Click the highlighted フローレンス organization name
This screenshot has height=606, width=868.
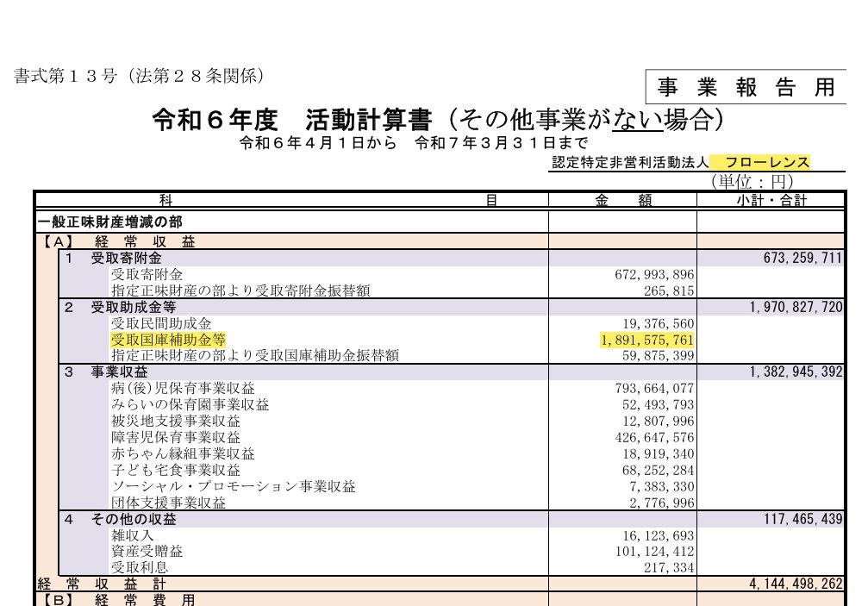765,163
